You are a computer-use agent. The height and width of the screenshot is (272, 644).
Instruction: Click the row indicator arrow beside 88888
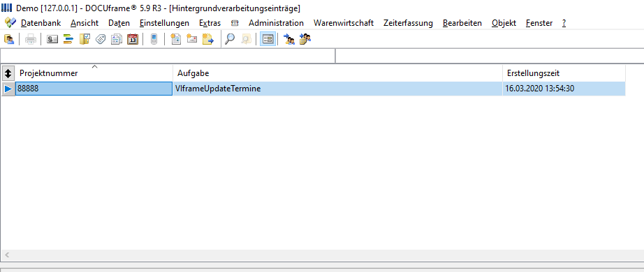pos(8,89)
